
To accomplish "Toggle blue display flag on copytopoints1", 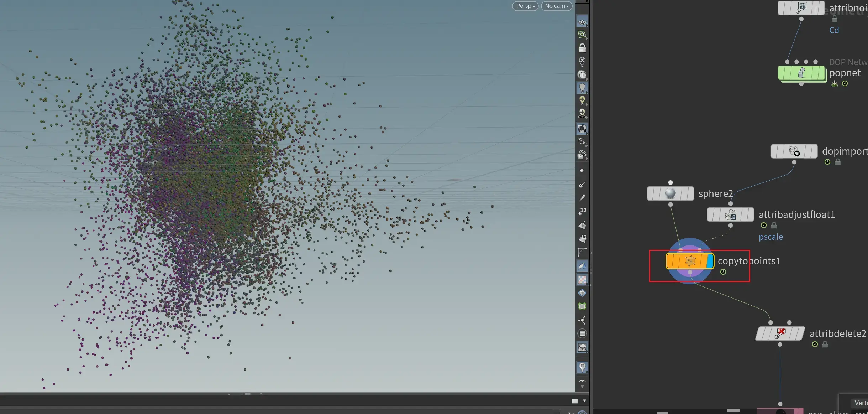I will point(710,261).
